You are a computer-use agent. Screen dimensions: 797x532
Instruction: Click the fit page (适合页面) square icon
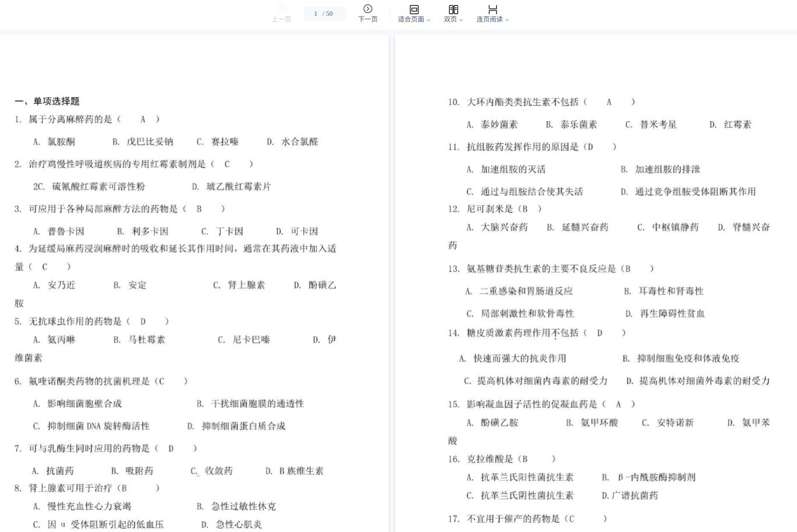tap(414, 9)
